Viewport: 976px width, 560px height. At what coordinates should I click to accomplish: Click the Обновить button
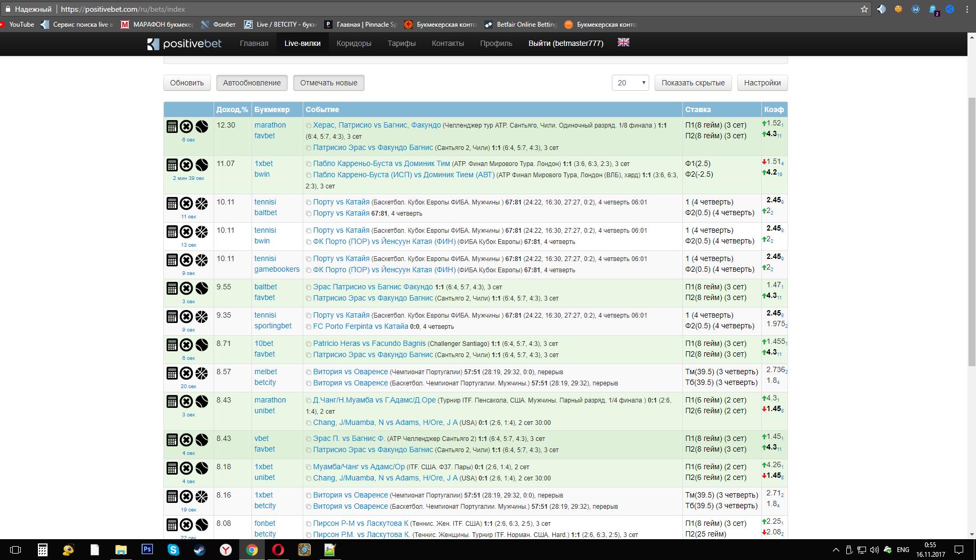187,83
